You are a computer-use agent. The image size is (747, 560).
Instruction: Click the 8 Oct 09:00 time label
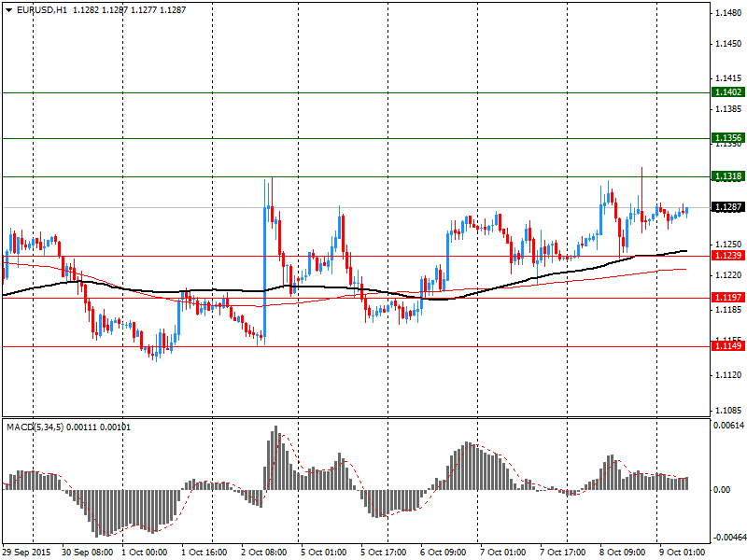coord(623,553)
